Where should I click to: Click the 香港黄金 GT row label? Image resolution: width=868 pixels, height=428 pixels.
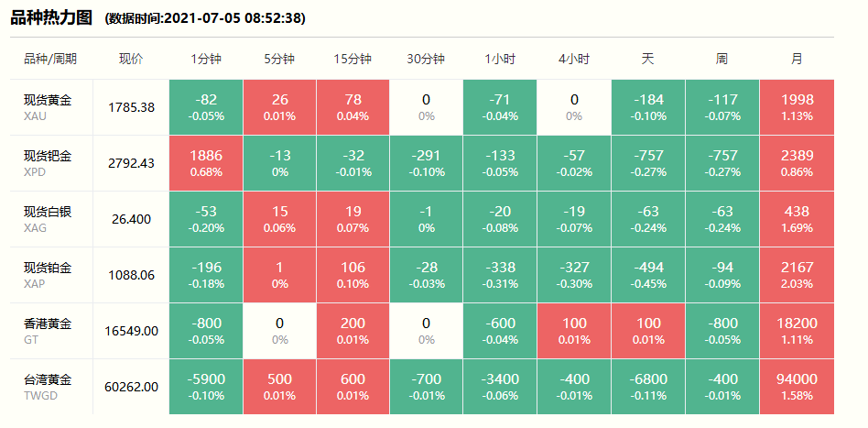[48, 330]
